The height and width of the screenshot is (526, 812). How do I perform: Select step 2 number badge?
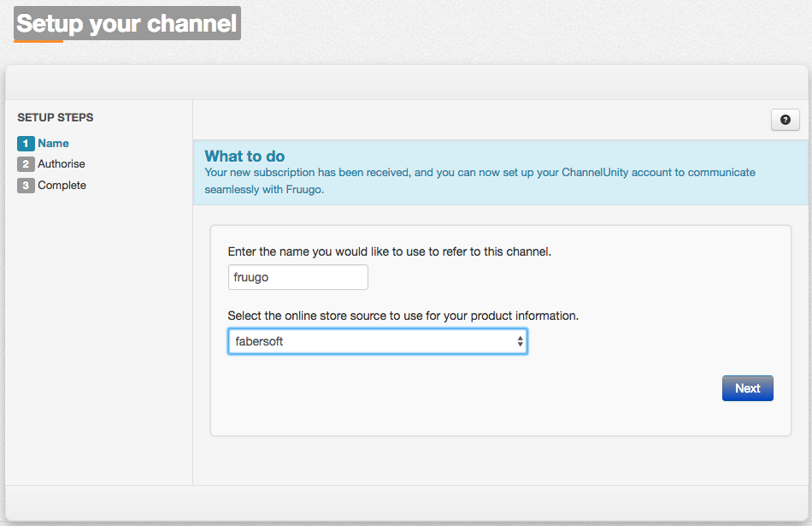pos(26,164)
